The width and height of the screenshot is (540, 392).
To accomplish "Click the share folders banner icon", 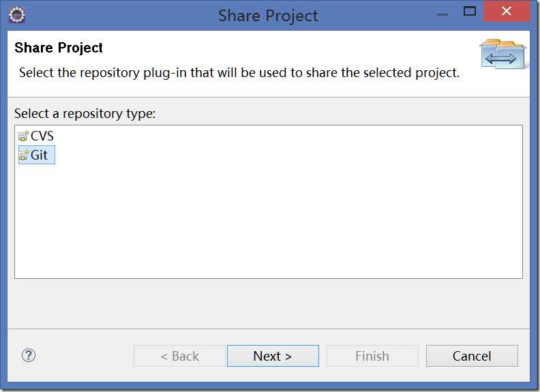I will (503, 55).
